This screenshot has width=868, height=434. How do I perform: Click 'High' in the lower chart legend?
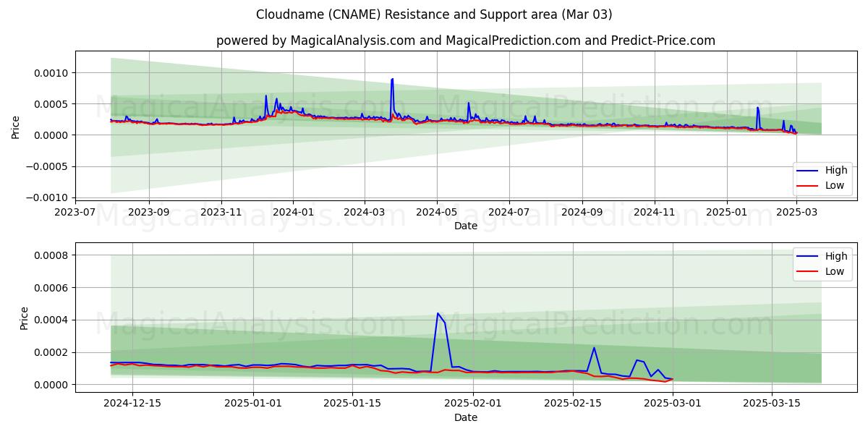(x=836, y=256)
